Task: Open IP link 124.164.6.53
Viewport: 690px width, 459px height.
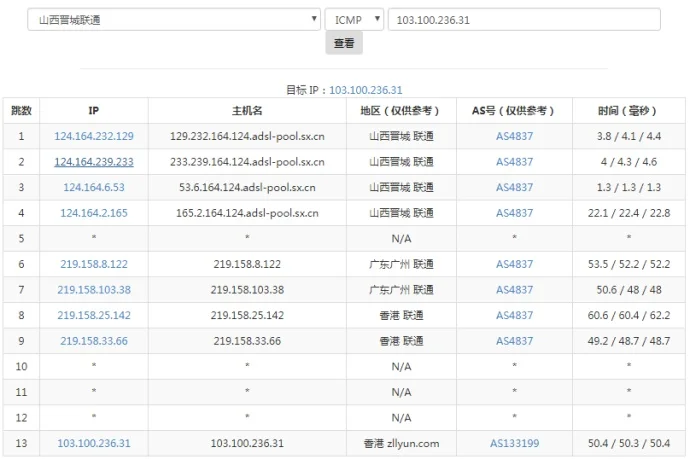Action: 94,187
